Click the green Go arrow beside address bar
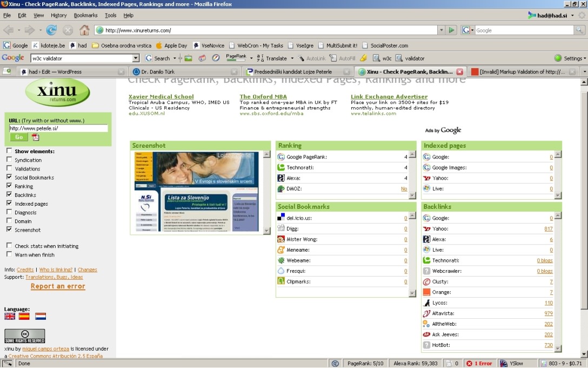 tap(451, 30)
